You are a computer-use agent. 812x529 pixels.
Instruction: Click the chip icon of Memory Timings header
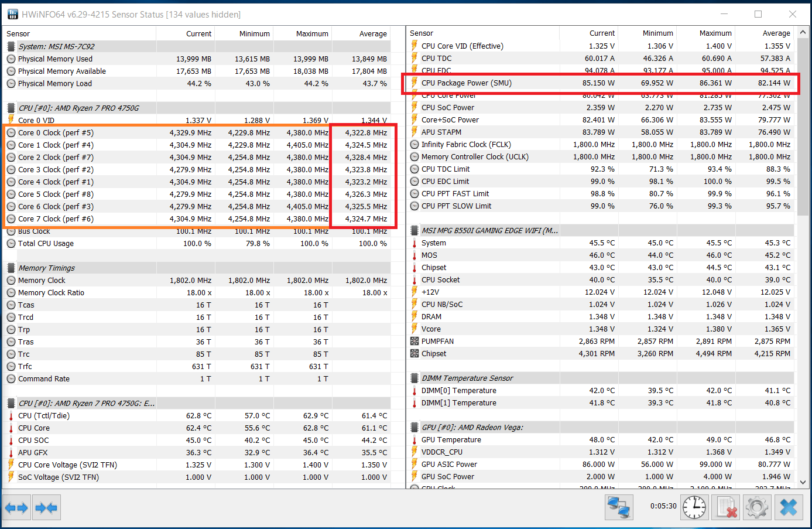pos(11,268)
